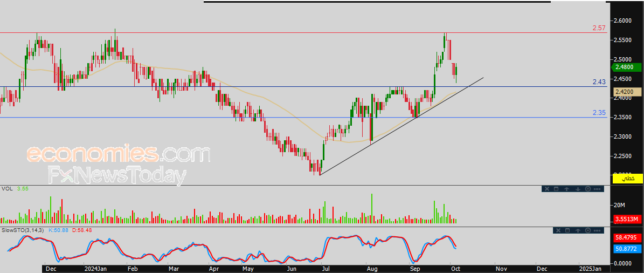Image resolution: width=644 pixels, height=273 pixels.
Task: Click the 2.5500 price axis label
Action: [622, 40]
